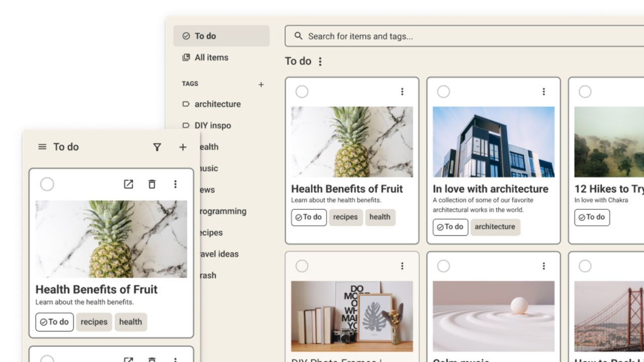Open more options on the card with the white sphere photo
Image resolution: width=644 pixels, height=362 pixels.
[543, 266]
